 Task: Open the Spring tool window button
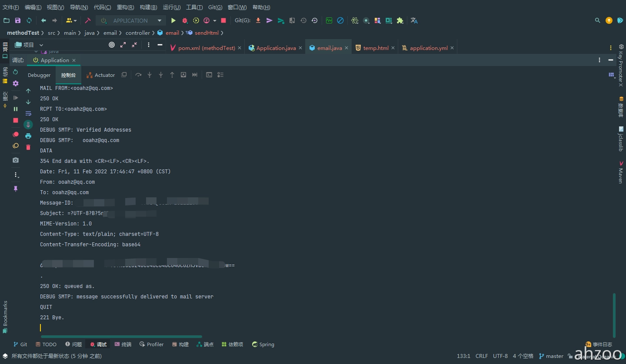[263, 344]
